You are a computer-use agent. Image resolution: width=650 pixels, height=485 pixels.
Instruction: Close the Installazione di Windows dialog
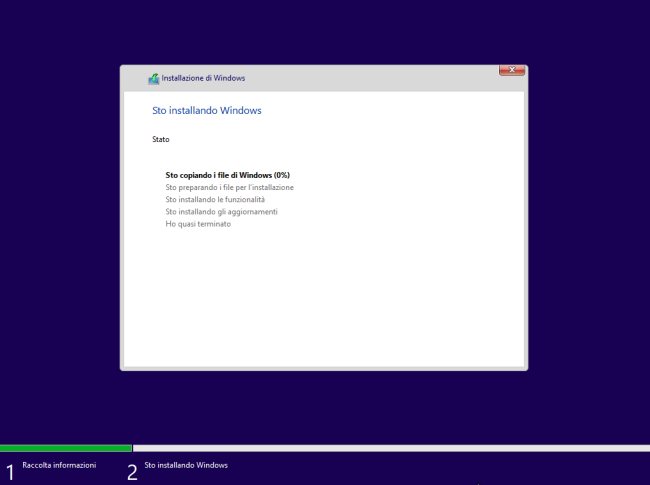[512, 70]
